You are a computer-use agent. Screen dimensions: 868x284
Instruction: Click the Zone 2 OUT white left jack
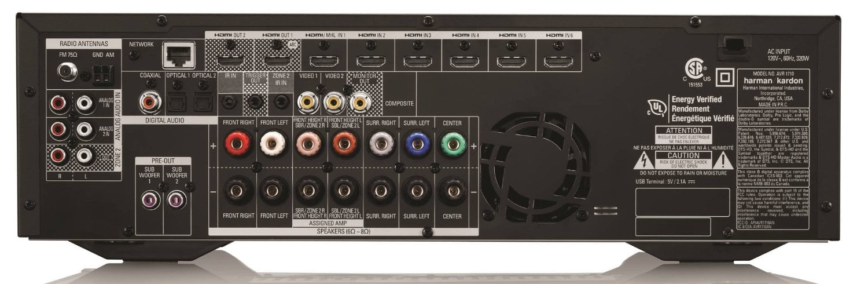85,155
